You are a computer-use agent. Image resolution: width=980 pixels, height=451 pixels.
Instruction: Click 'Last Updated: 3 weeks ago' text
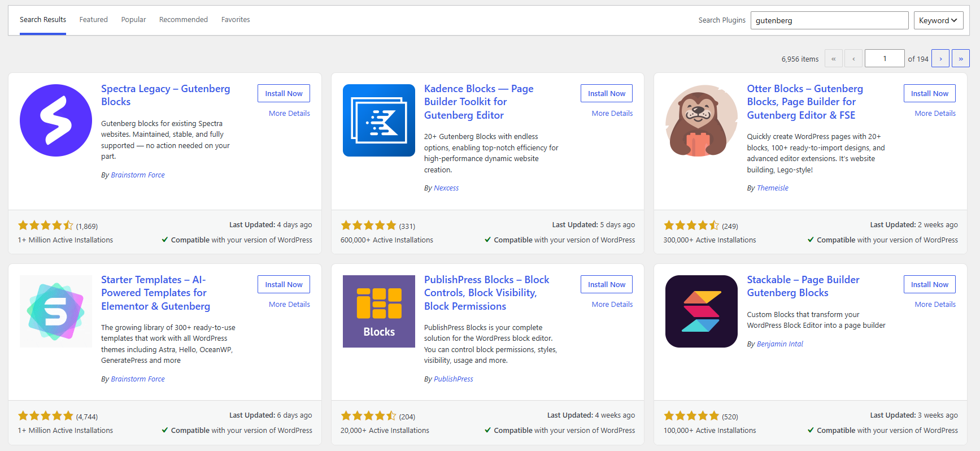pos(914,415)
